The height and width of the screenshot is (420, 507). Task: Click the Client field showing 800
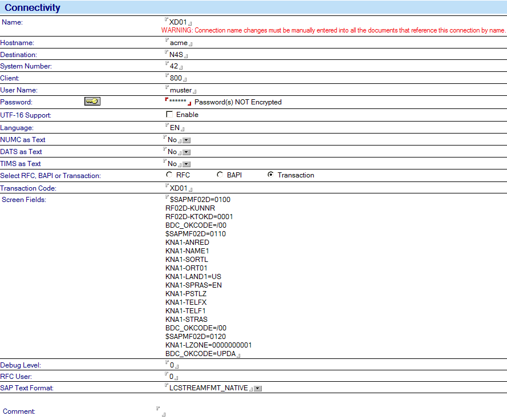176,78
